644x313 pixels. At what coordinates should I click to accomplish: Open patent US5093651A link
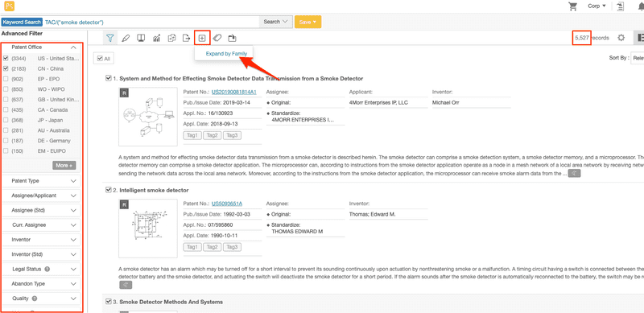click(227, 204)
